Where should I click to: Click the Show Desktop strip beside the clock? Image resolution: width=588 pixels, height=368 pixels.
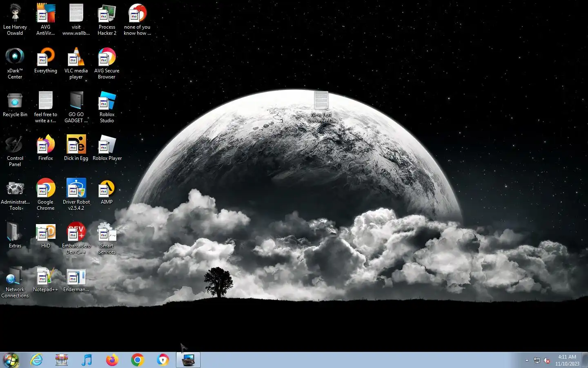[x=585, y=360]
